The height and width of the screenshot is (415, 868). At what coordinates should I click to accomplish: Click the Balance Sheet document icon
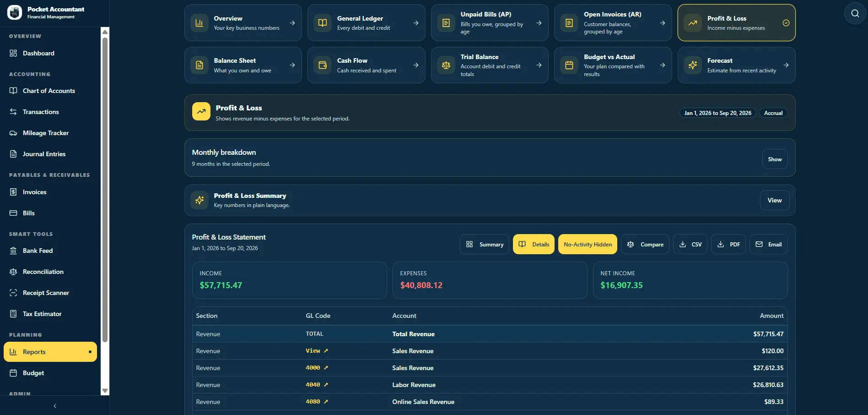click(199, 65)
